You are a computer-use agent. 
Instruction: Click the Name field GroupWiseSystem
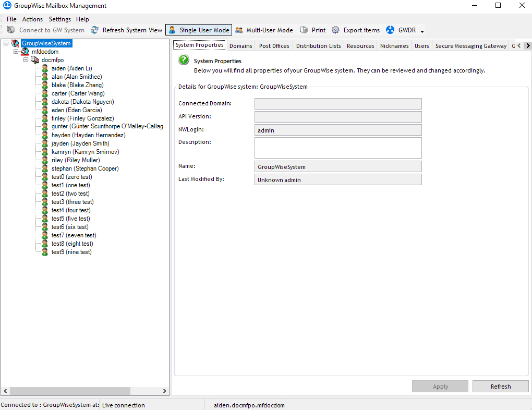(x=338, y=166)
